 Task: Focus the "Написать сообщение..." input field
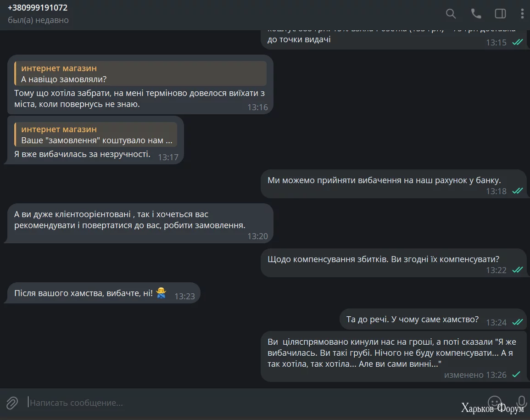(229, 403)
